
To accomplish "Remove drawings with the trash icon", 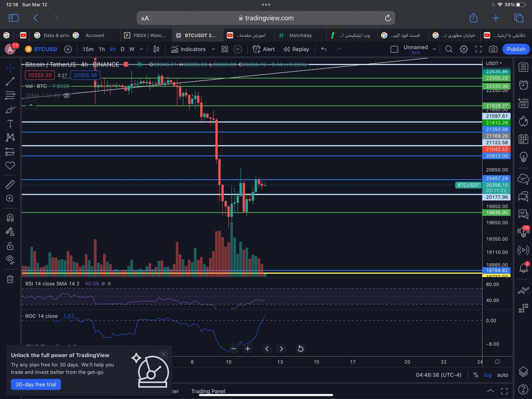I will click(10, 279).
